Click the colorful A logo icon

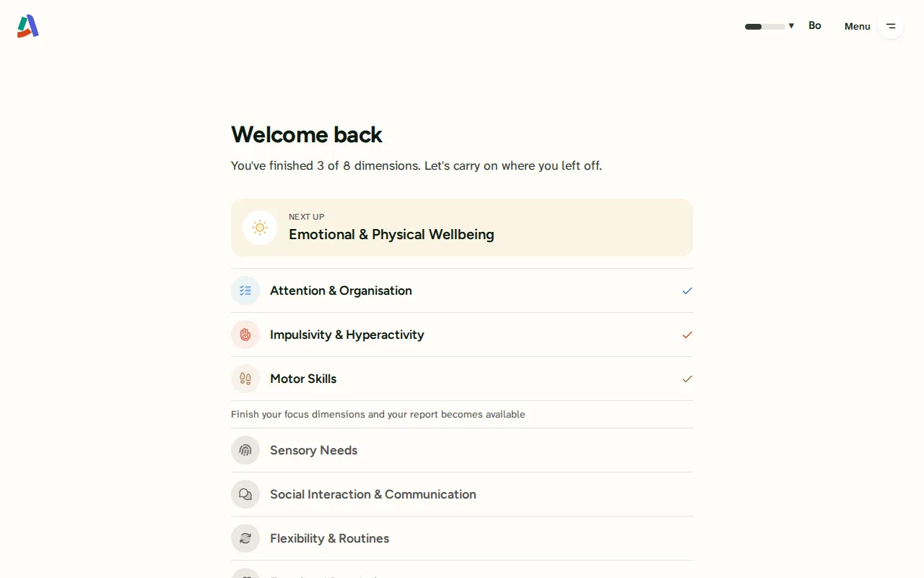pyautogui.click(x=28, y=26)
